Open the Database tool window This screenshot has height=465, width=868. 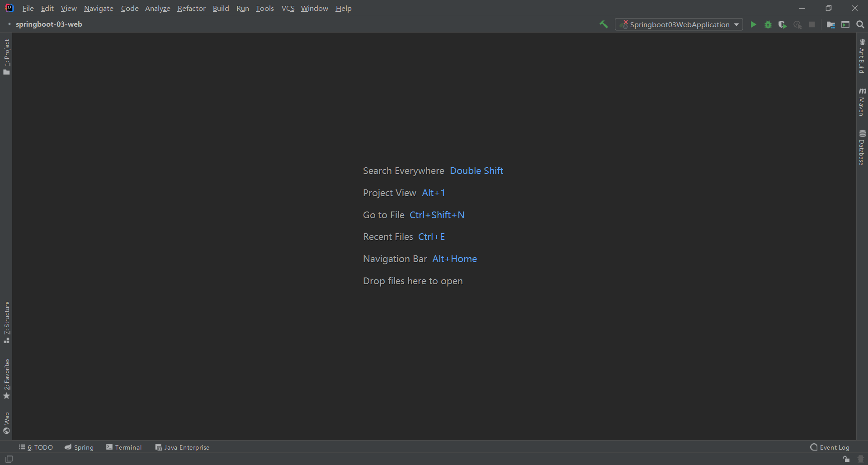click(x=862, y=148)
